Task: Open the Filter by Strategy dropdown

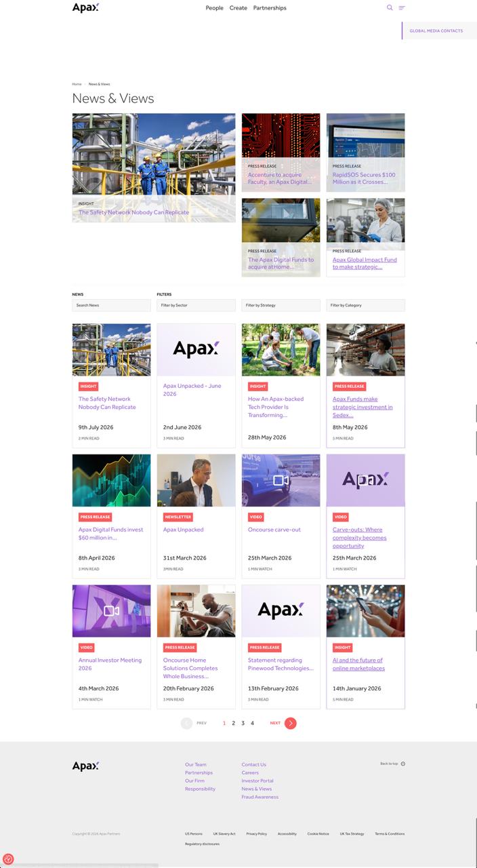Action: coord(281,305)
